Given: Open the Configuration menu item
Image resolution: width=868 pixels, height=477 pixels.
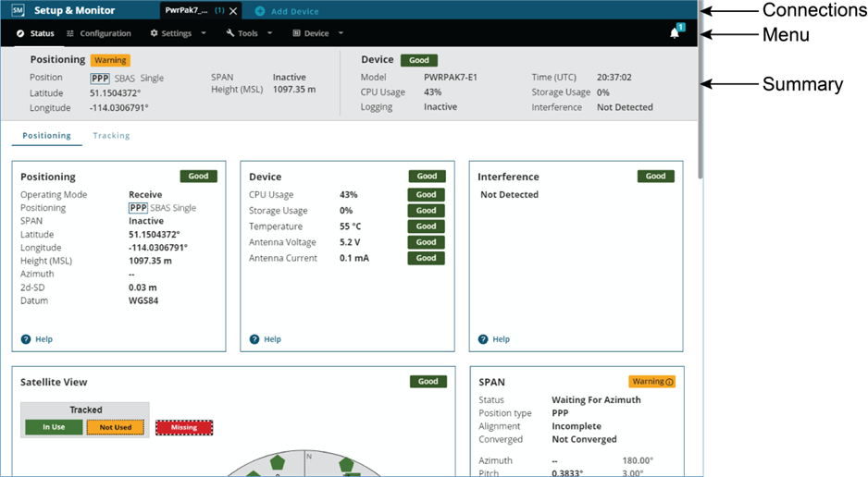Looking at the screenshot, I should point(99,33).
